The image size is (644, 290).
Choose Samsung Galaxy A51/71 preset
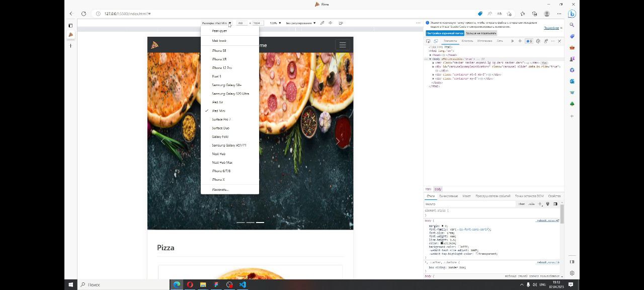coord(229,145)
